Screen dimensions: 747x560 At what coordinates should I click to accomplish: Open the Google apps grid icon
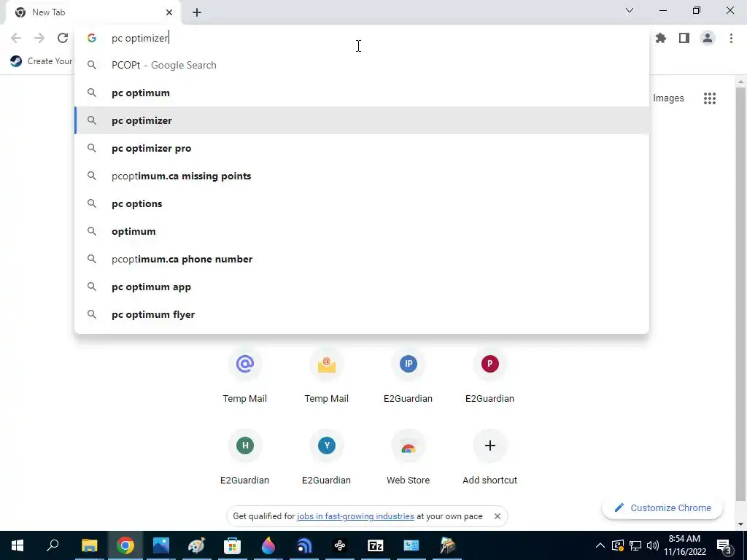pyautogui.click(x=710, y=98)
